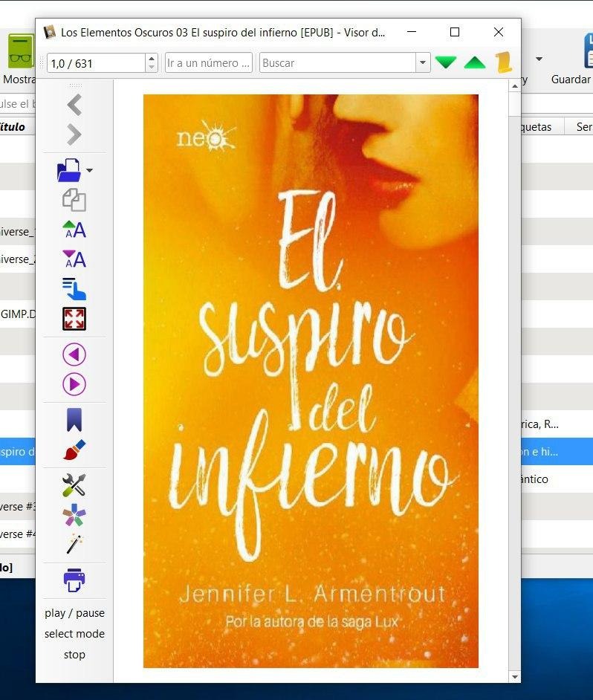593x700 pixels.
Task: Expand the open-book recent files arrow
Action: click(89, 170)
